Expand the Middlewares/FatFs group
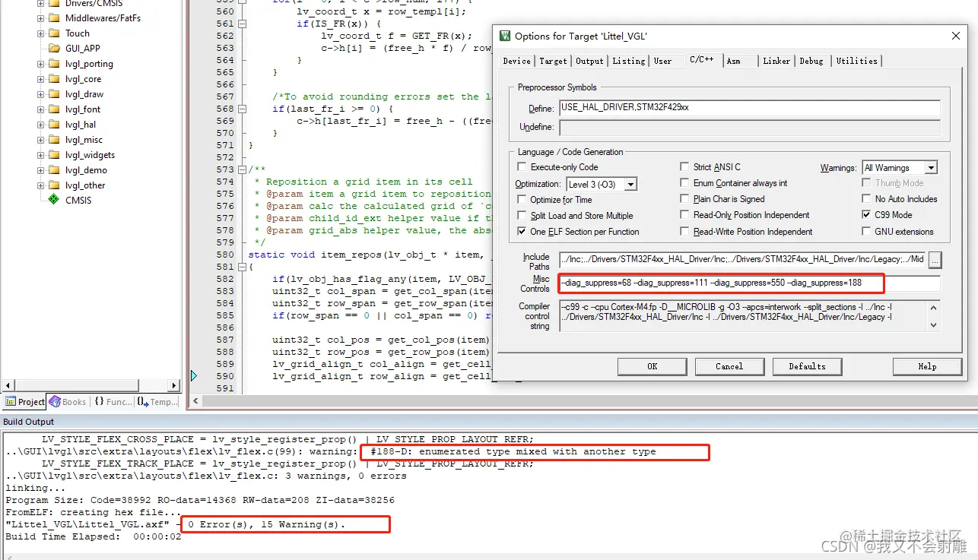 pyautogui.click(x=40, y=18)
